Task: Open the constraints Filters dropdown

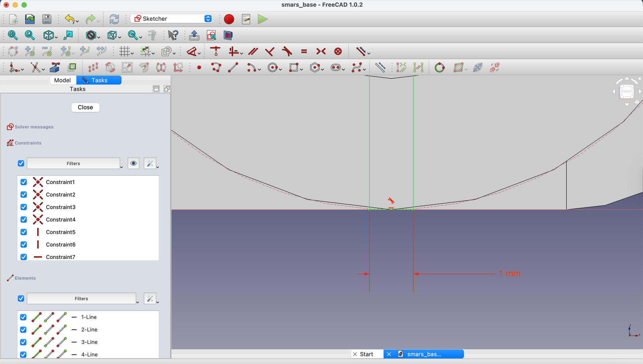Action: 73,163
